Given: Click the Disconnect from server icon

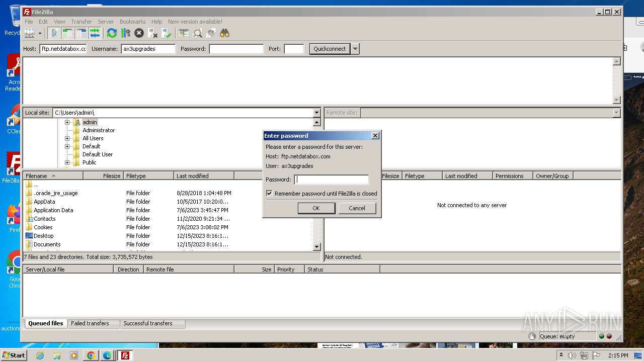Looking at the screenshot, I should tap(152, 33).
